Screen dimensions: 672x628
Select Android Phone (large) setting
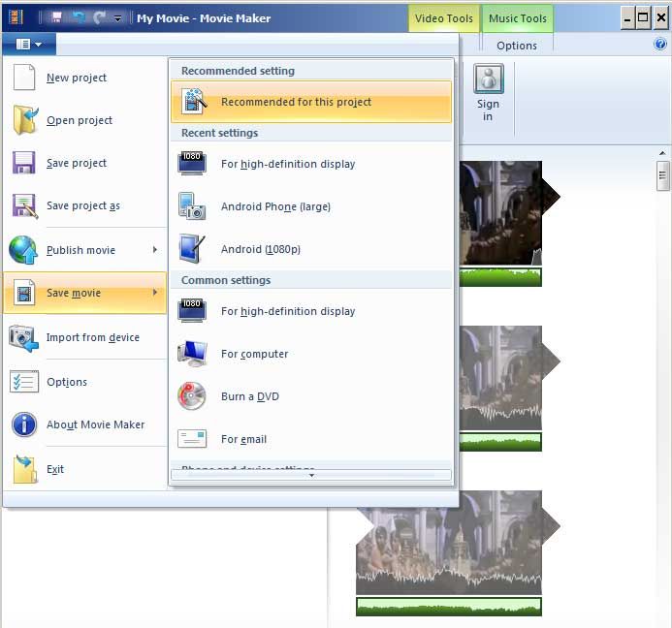pos(311,206)
